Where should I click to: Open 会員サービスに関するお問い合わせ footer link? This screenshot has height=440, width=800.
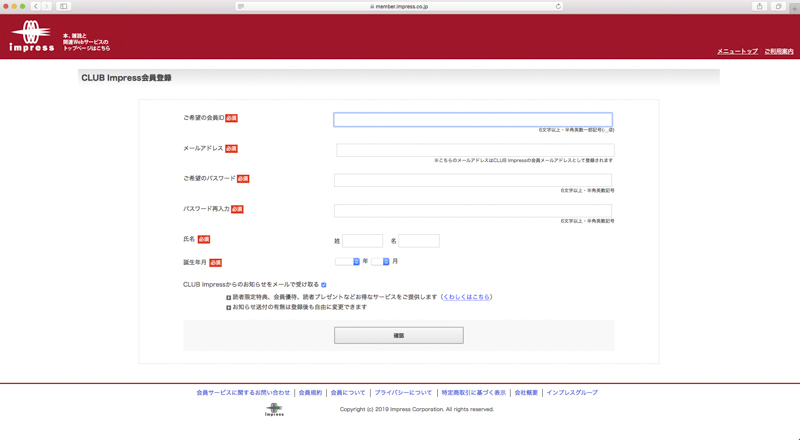tap(243, 393)
